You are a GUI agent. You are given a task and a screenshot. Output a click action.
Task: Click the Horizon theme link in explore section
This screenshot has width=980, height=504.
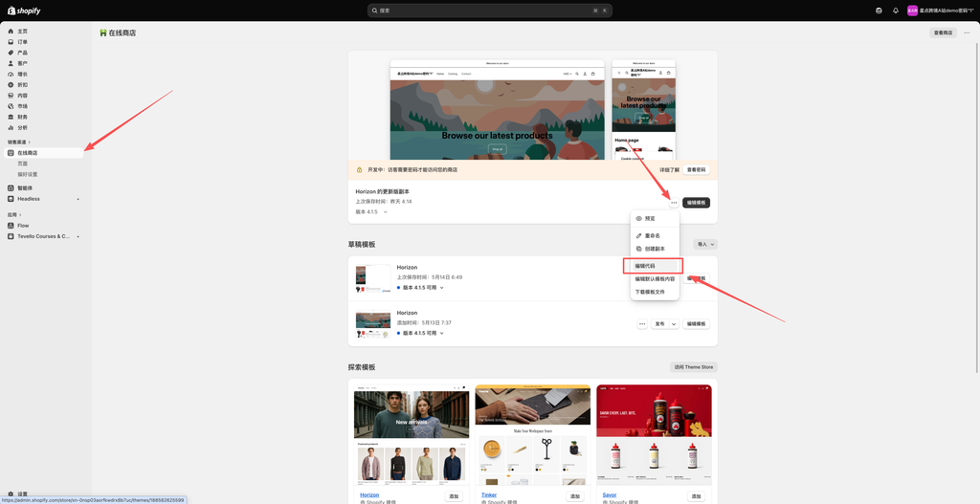(x=368, y=495)
